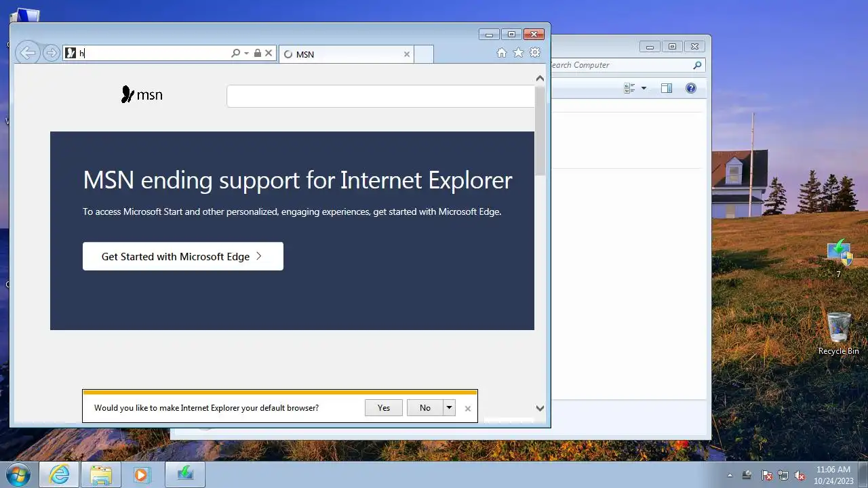Go back with the Internet Explorer back arrow
Screen dimensions: 868x488
[27, 53]
